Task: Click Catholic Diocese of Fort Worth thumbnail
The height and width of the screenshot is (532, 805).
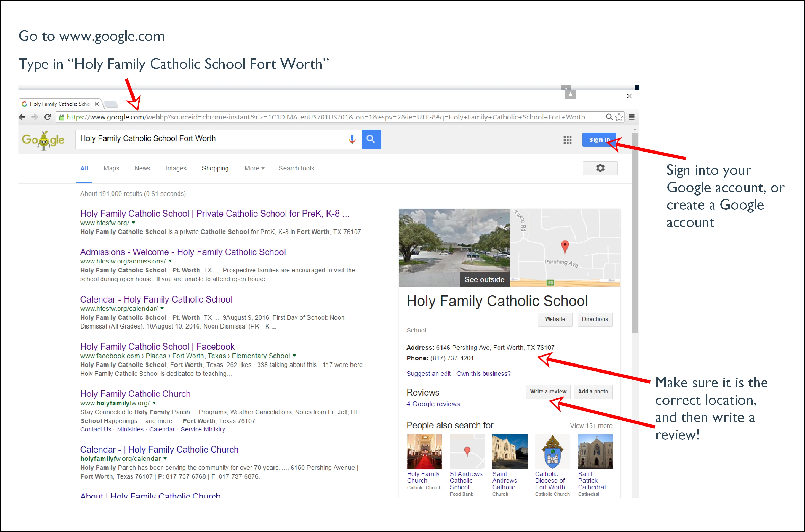Action: pos(553,452)
